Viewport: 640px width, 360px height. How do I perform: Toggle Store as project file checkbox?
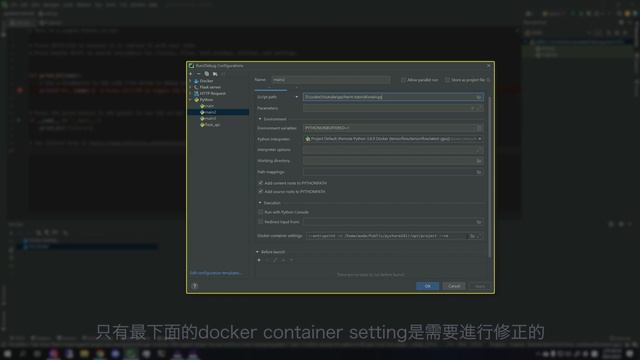(447, 80)
